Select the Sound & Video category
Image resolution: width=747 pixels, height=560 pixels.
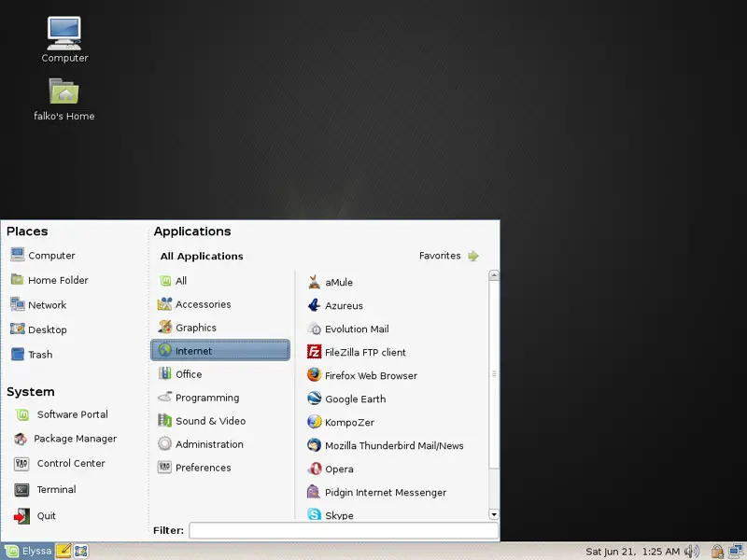[220, 421]
